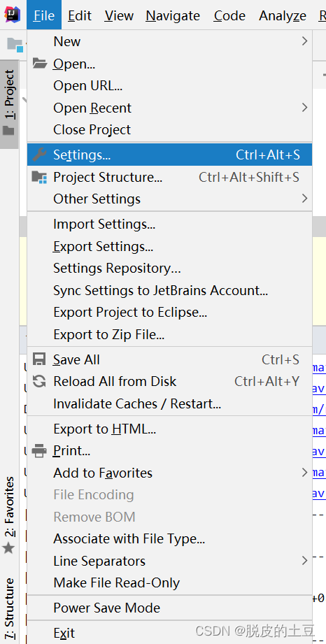Open the 1: Project tool window tab

pos(9,104)
